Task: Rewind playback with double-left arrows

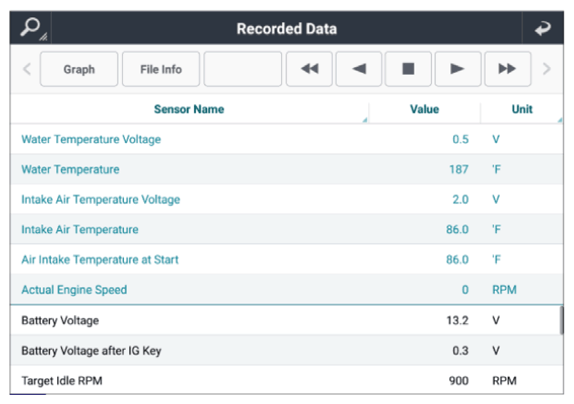Action: (309, 69)
